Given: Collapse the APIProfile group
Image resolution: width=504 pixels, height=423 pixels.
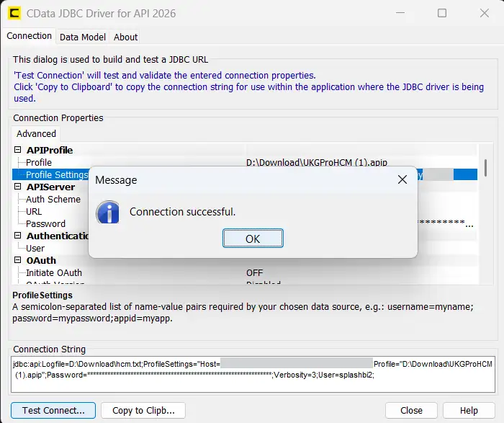Looking at the screenshot, I should pos(18,150).
